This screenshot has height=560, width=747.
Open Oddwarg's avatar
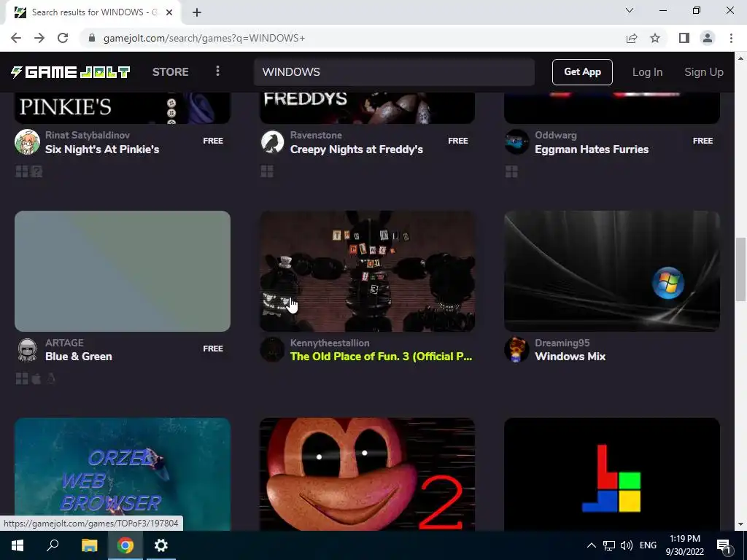(517, 142)
